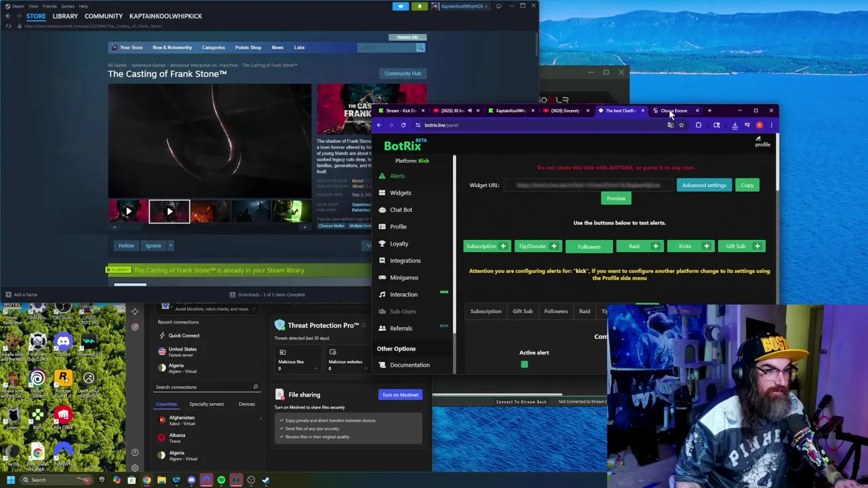Click File Explorer in the taskbar

pyautogui.click(x=161, y=480)
